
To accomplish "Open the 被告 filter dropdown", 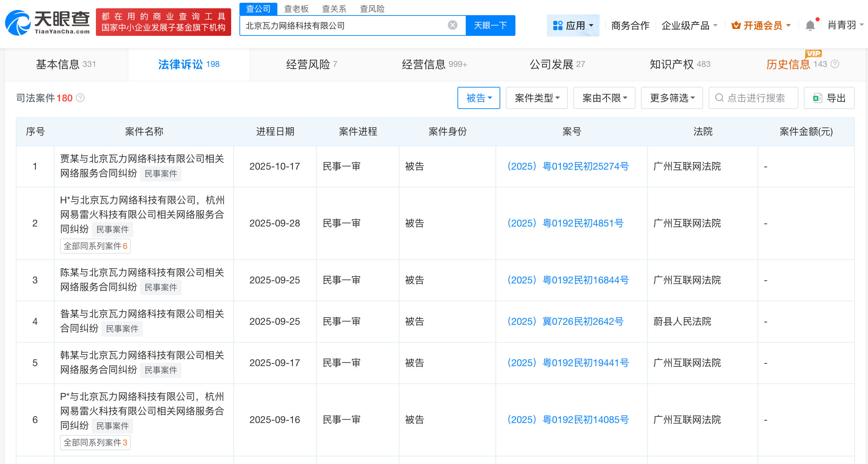I will pyautogui.click(x=479, y=98).
